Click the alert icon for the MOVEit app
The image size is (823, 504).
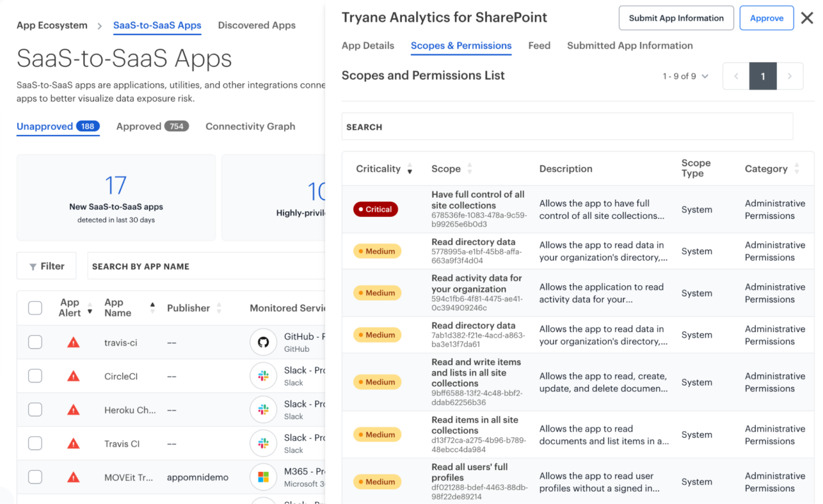point(73,477)
